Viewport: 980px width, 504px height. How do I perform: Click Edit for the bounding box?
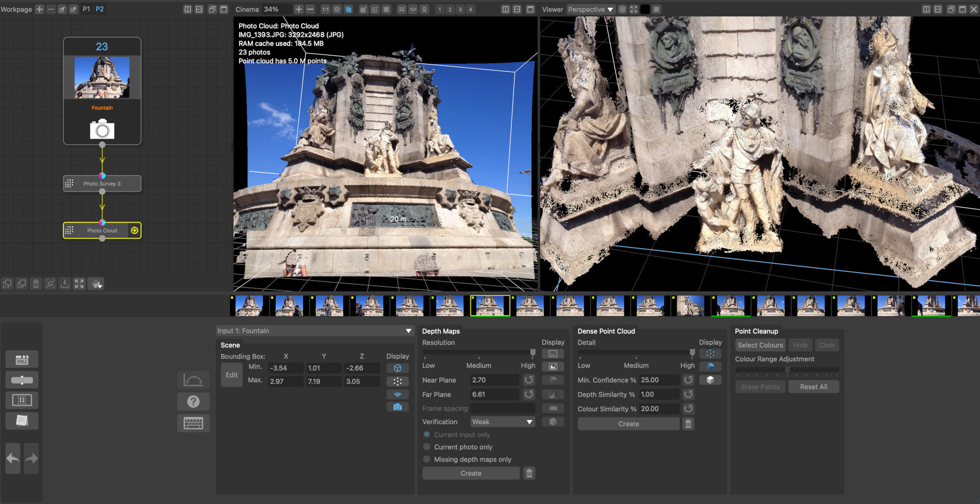(x=231, y=375)
